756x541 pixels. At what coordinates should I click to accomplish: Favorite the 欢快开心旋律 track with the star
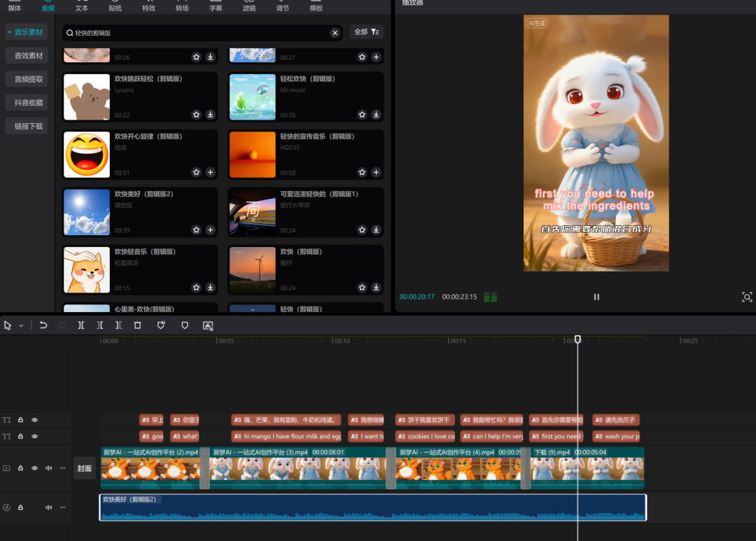point(197,172)
